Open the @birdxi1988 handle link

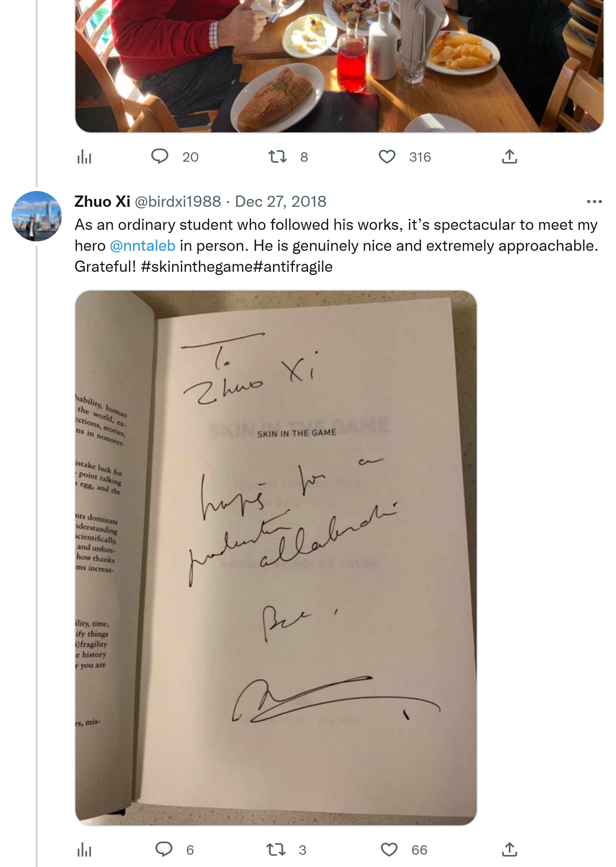[x=178, y=202]
